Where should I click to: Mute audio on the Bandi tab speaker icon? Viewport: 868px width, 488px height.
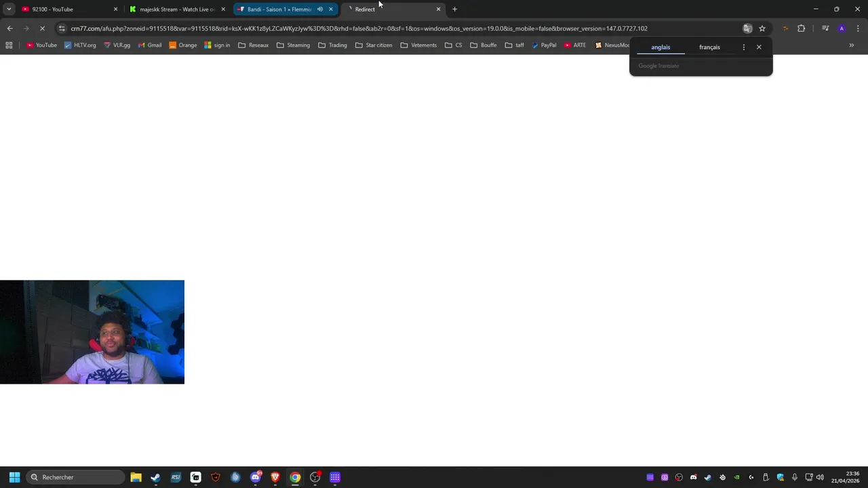click(320, 9)
